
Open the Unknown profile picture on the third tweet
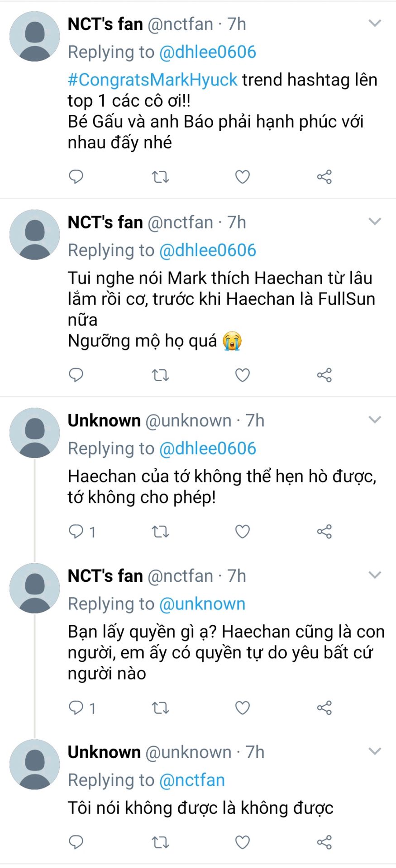tap(34, 433)
